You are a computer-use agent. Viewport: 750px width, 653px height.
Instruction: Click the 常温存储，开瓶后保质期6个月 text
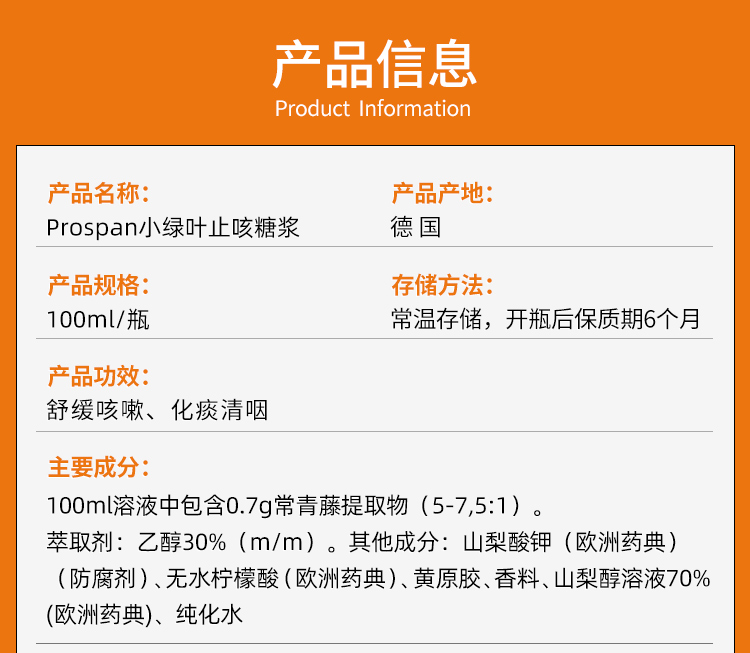click(546, 319)
